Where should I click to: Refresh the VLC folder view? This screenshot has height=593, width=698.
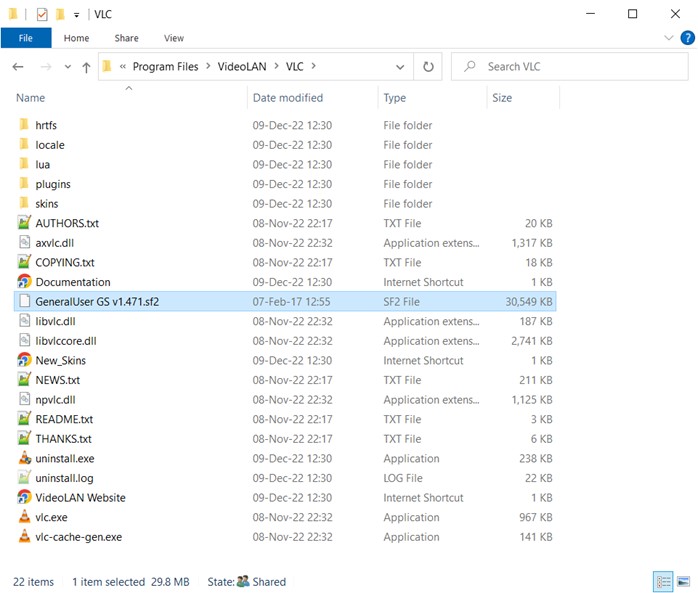coord(428,67)
